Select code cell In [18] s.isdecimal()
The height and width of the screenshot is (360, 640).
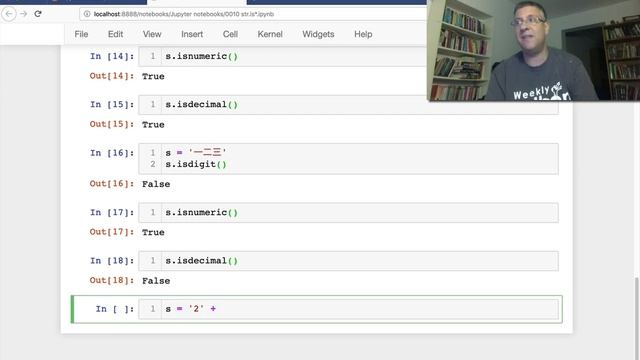348,261
